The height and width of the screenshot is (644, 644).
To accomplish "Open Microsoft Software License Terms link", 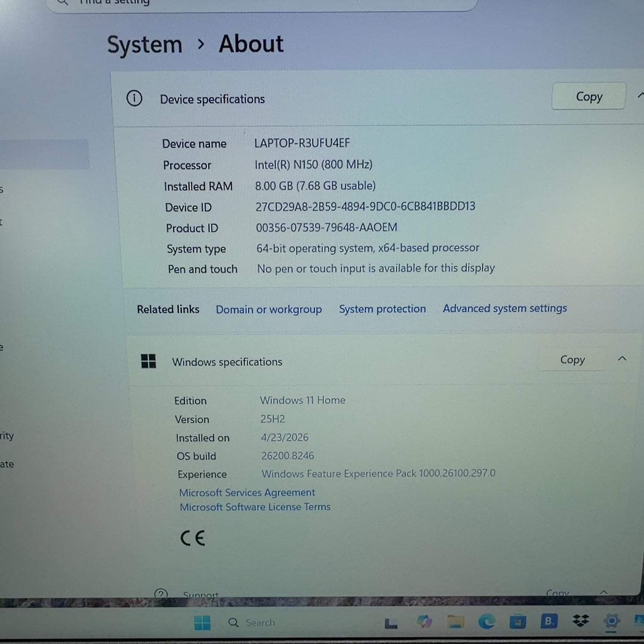I will [255, 507].
